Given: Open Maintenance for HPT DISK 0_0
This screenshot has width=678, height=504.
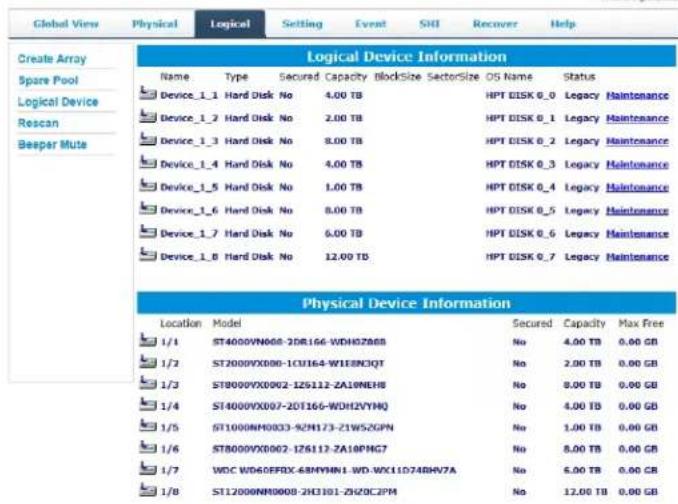Looking at the screenshot, I should pos(637,95).
